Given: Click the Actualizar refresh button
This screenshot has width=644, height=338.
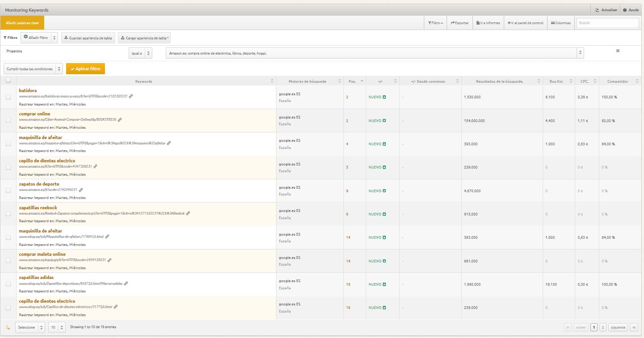Looking at the screenshot, I should (606, 10).
